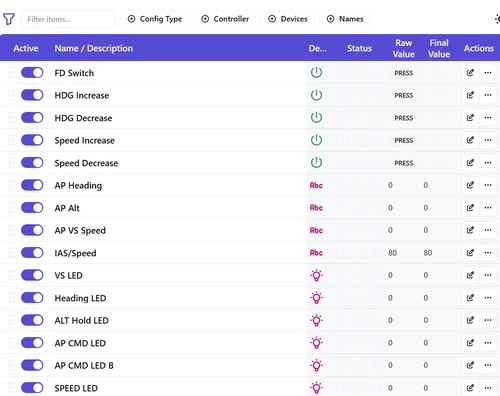
Task: Edit the VS LED config
Action: click(470, 275)
